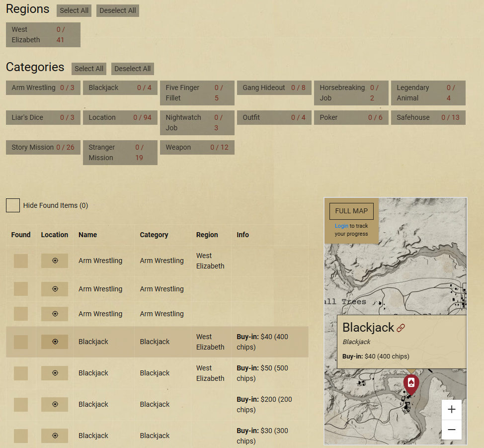Locate first Arm Wrestling row on map
Image resolution: width=484 pixels, height=448 pixels.
[x=55, y=261]
